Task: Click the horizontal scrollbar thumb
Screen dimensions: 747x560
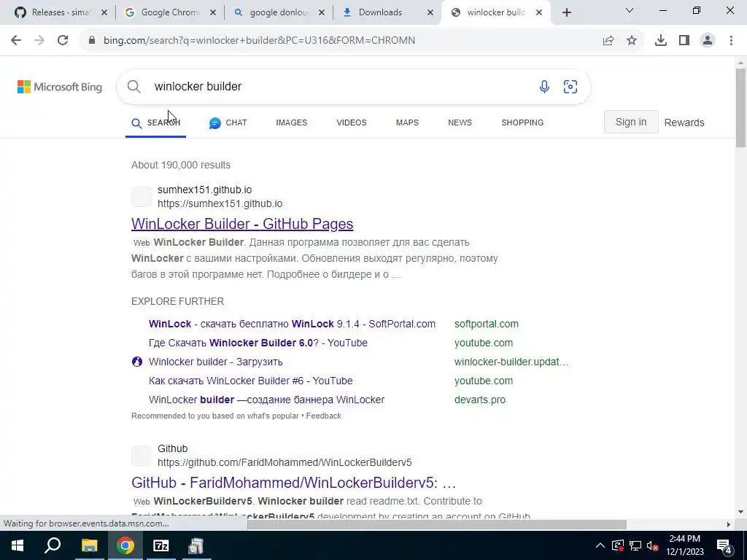Action: (437, 524)
